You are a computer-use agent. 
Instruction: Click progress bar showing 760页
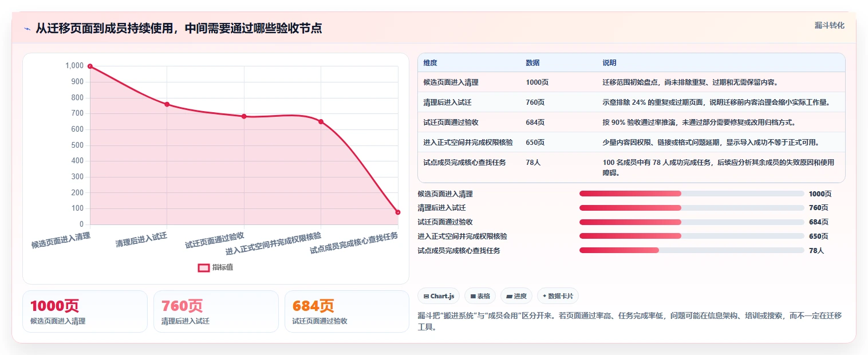[692, 208]
